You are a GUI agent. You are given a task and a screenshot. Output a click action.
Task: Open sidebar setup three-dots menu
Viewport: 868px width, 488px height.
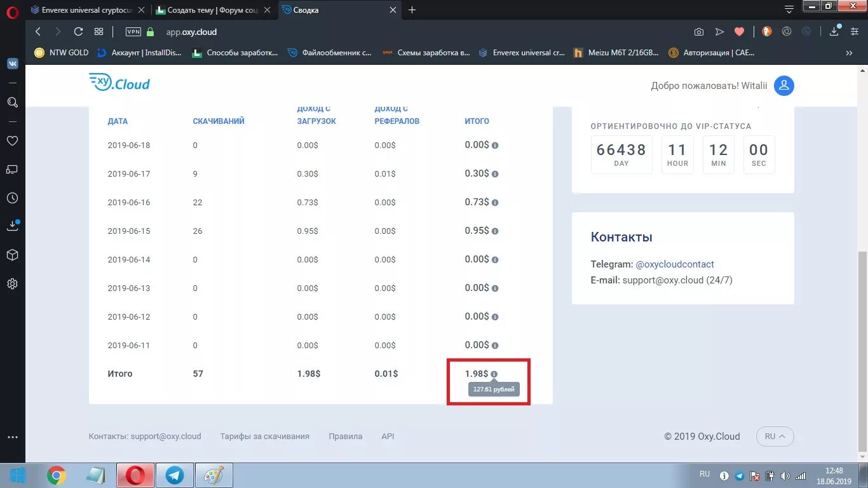pos(12,438)
